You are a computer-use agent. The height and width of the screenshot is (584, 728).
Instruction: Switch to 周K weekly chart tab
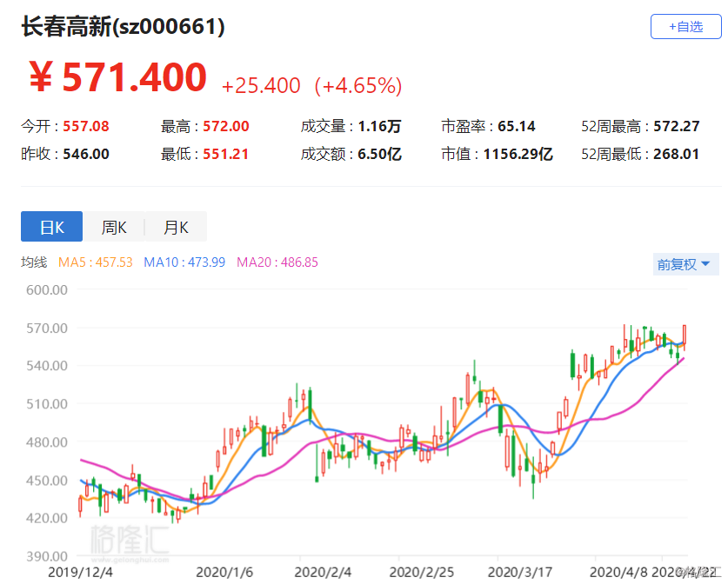click(114, 227)
